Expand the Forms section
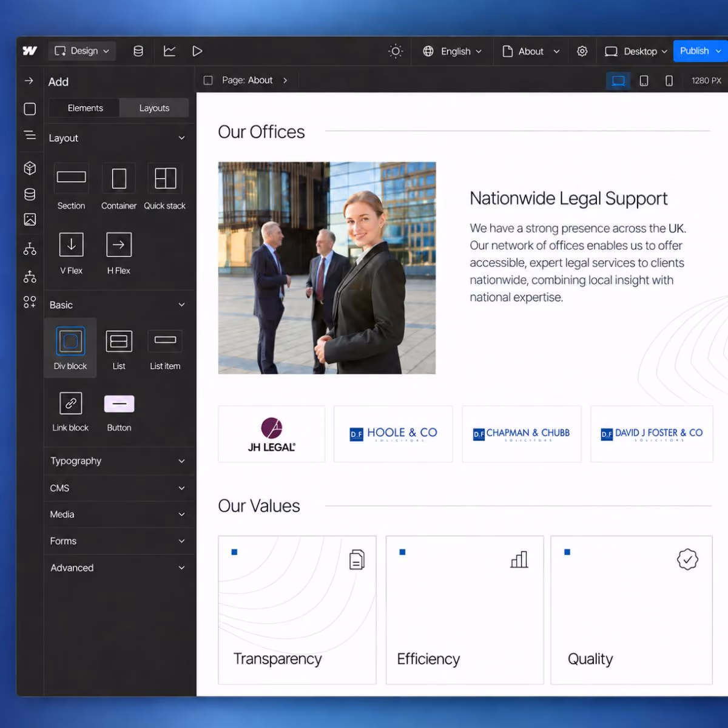This screenshot has width=728, height=728. (x=118, y=541)
